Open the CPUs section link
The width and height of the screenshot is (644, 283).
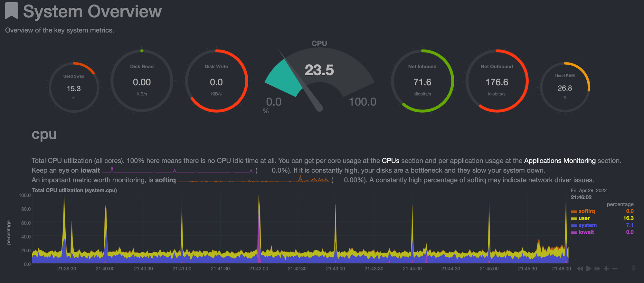pos(391,161)
